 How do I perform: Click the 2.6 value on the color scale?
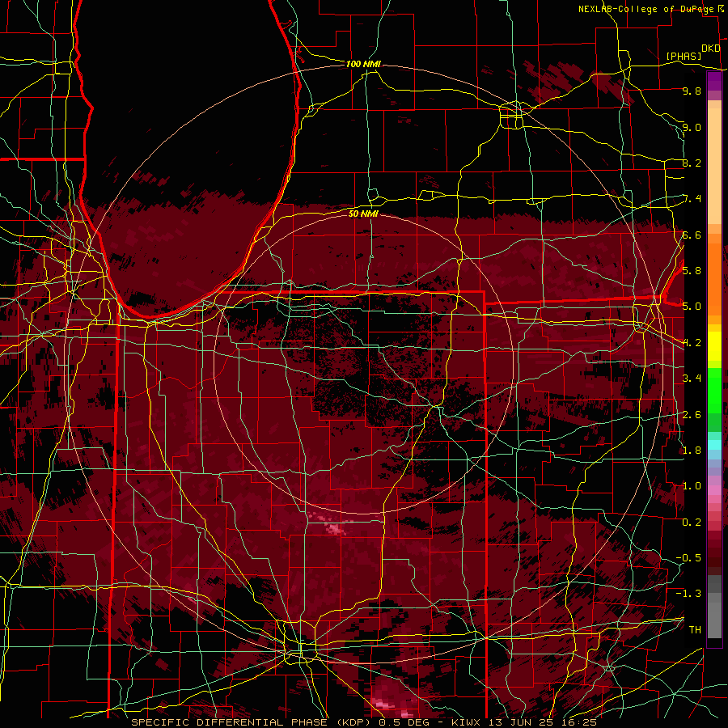click(x=692, y=414)
